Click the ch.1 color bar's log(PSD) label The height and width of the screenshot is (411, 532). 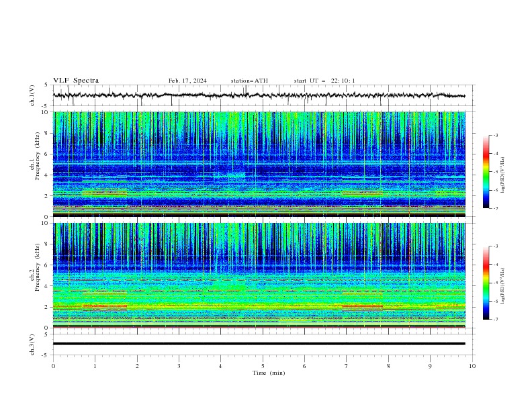click(502, 175)
